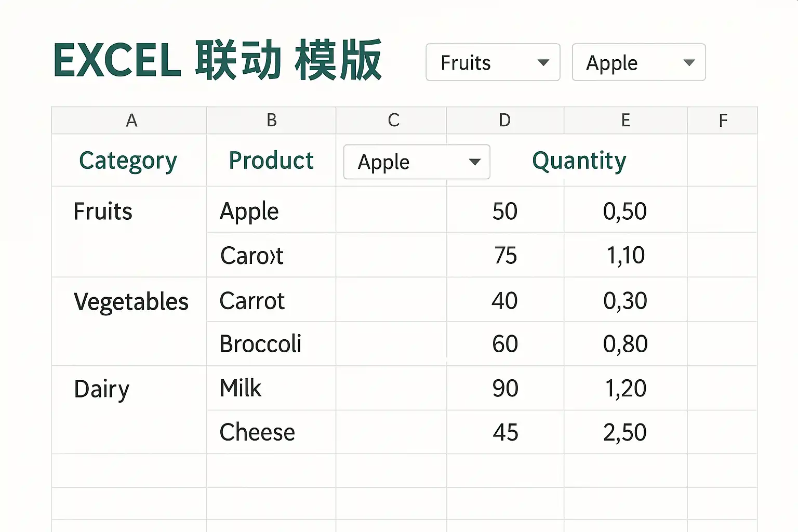Select the Cheese product cell

[271, 432]
